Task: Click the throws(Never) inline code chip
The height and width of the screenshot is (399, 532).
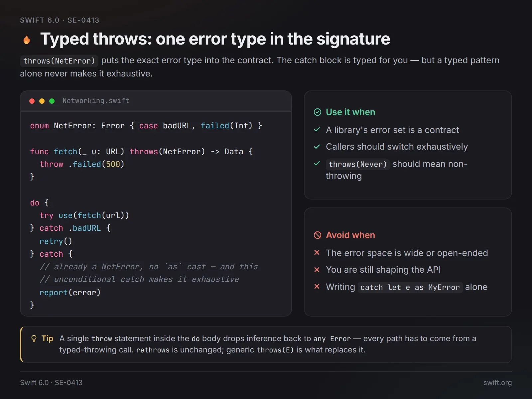Action: tap(358, 164)
